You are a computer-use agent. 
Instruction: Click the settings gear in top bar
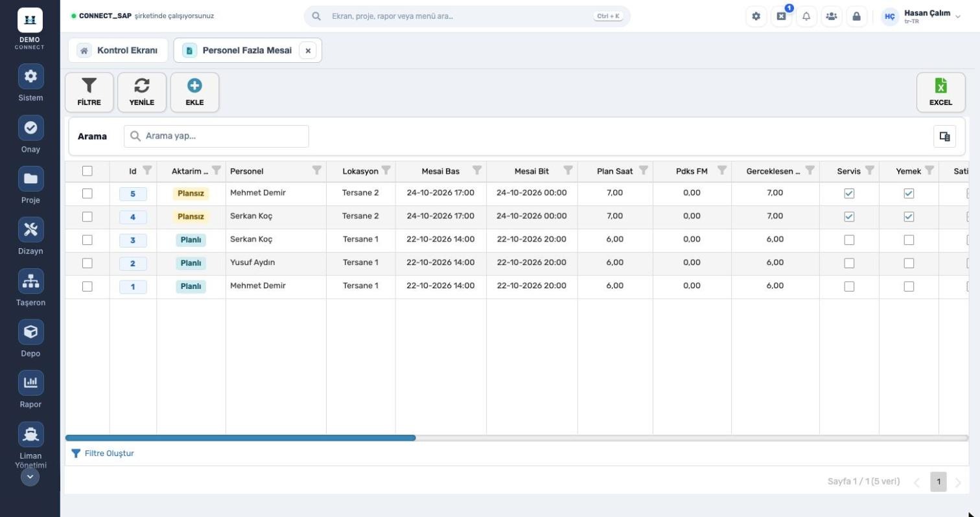coord(756,16)
